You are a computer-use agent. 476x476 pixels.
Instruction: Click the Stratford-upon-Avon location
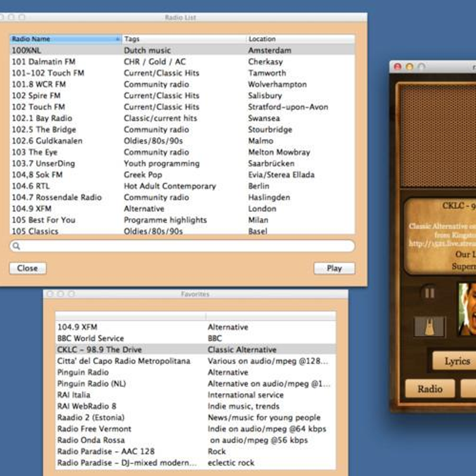[288, 107]
